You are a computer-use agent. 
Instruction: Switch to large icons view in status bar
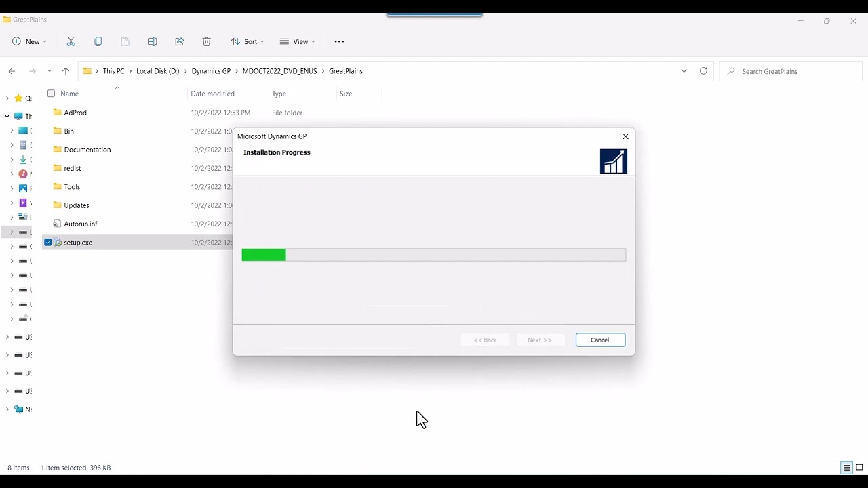pos(859,468)
